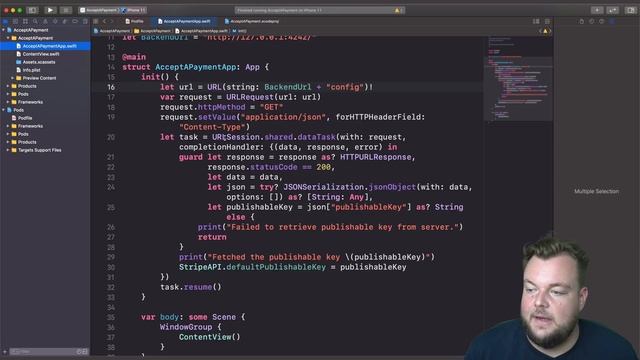The image size is (640, 360).
Task: Open the Test navigator icon
Action: tap(55, 21)
